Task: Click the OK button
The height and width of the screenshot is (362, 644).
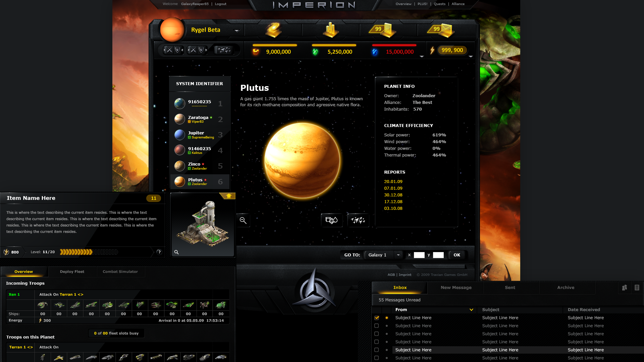Action: (x=457, y=255)
